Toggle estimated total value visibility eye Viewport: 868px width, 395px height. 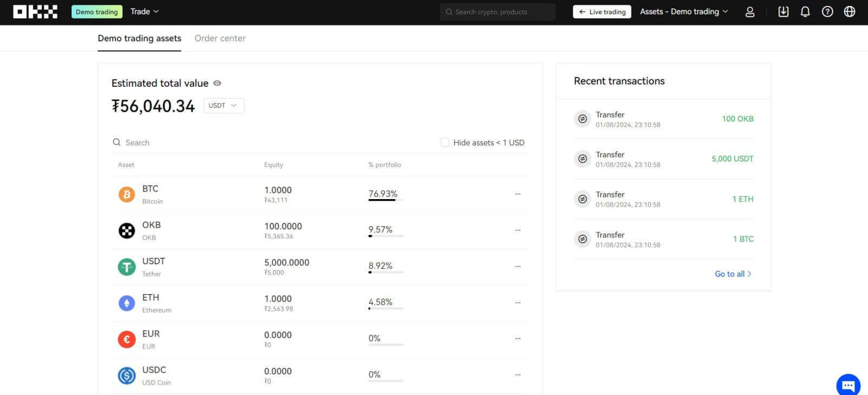[x=218, y=83]
